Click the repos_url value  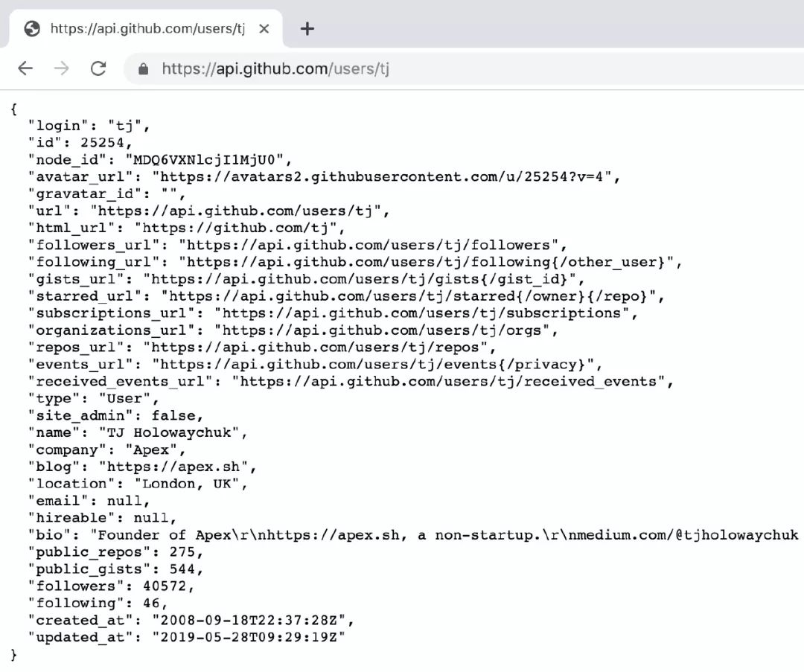click(x=316, y=347)
